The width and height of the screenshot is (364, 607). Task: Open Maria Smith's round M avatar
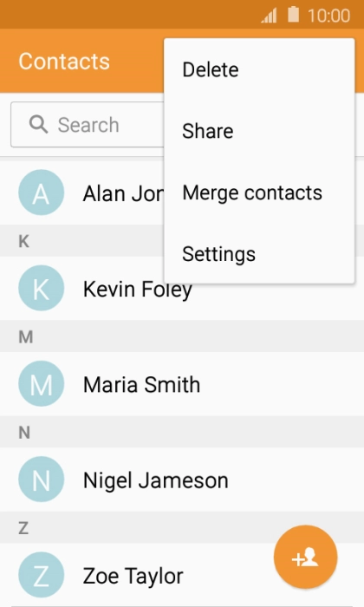[x=41, y=383]
